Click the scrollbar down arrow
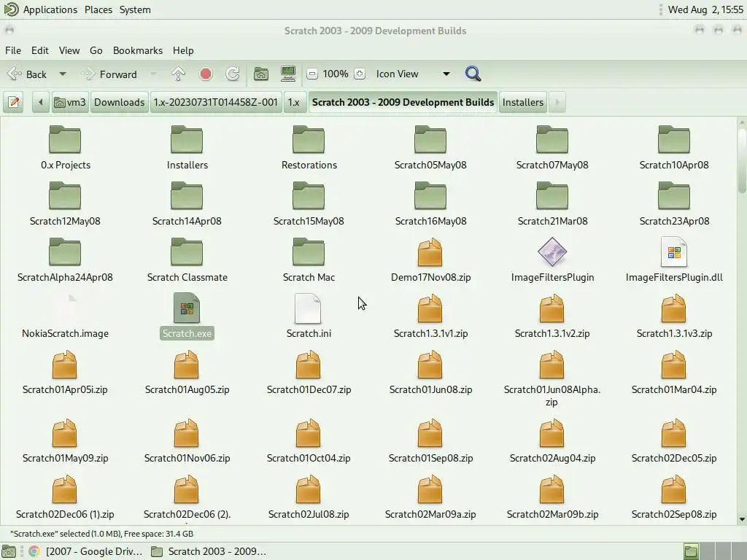The image size is (747, 560). click(742, 519)
